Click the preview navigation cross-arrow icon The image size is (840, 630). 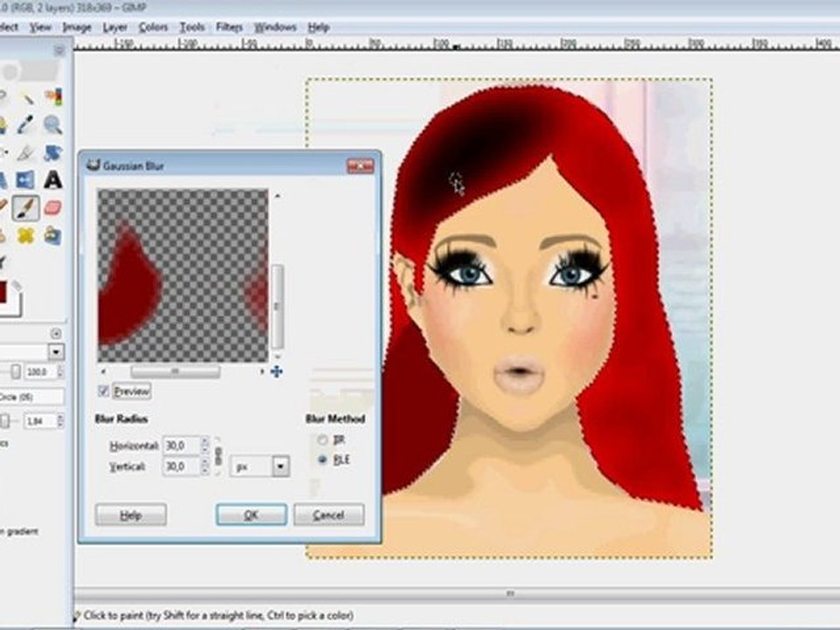click(276, 371)
